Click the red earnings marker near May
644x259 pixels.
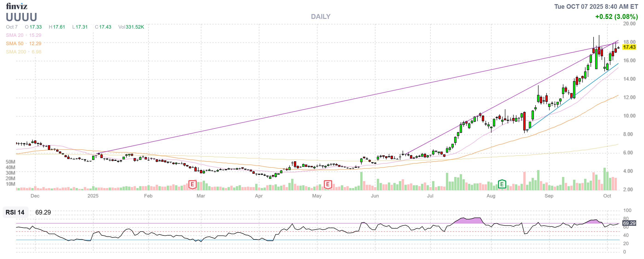pos(328,185)
